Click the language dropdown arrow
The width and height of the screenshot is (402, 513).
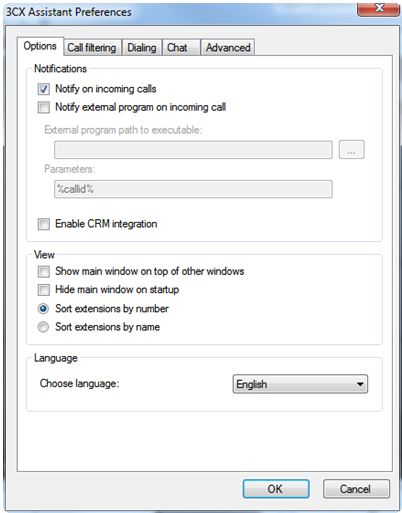tap(360, 384)
